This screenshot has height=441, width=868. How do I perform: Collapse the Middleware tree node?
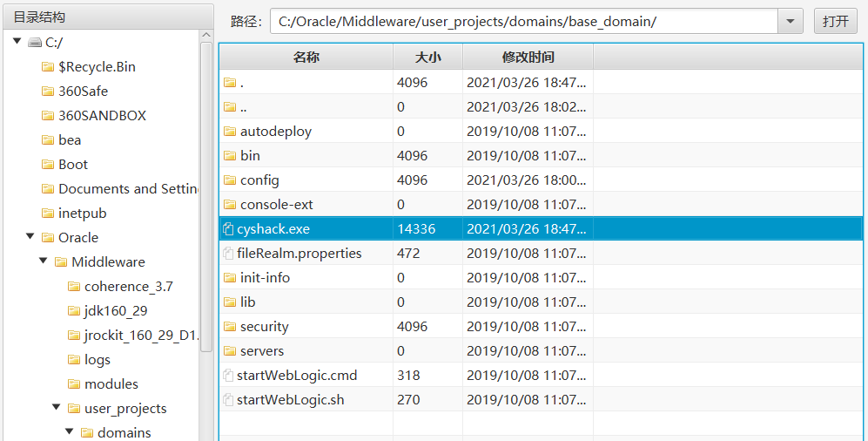tap(43, 261)
